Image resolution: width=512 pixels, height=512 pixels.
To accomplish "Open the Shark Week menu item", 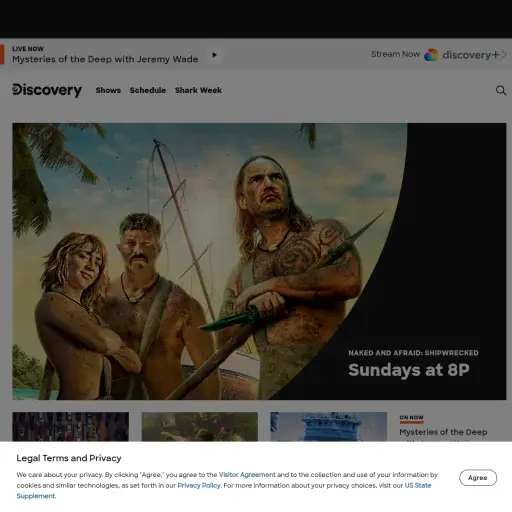I will (x=198, y=90).
